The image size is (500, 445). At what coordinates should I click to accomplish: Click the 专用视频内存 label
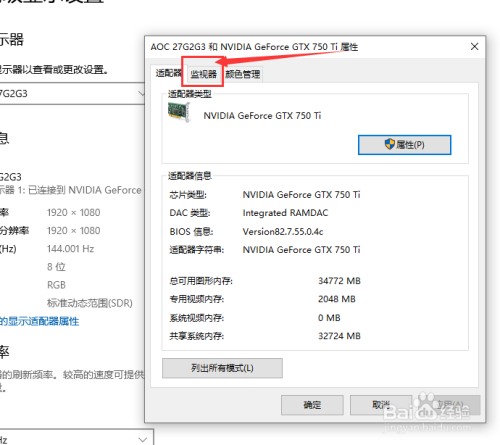197,299
